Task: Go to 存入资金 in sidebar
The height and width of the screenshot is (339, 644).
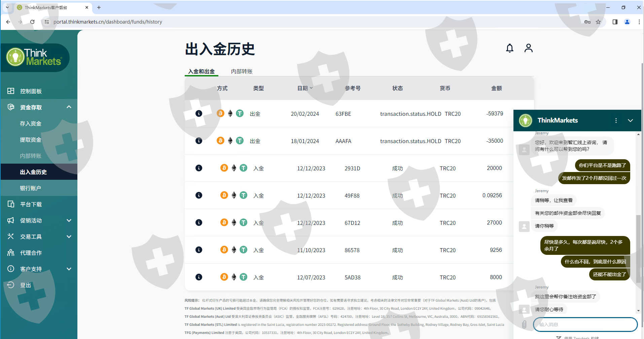Action: point(31,124)
